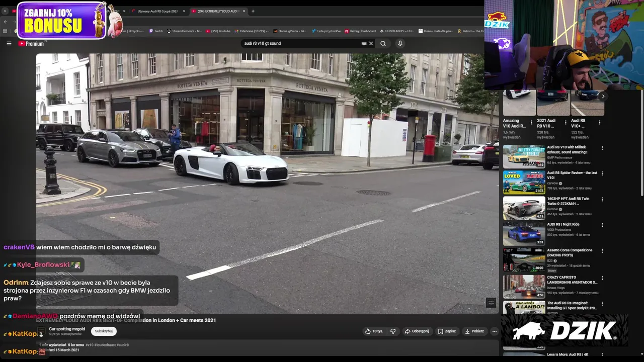Open options for 'CRAZY CAPRISTO LAMBORGHINI AVENTADOR'

pyautogui.click(x=602, y=278)
